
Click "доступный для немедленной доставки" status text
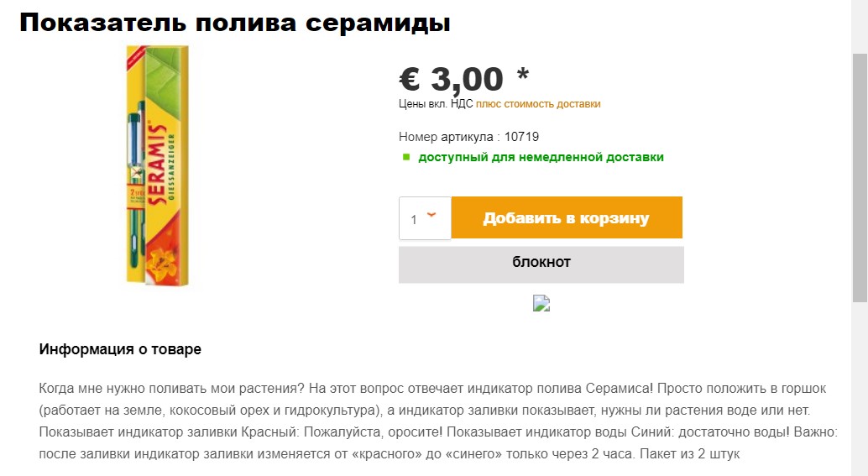click(x=541, y=157)
